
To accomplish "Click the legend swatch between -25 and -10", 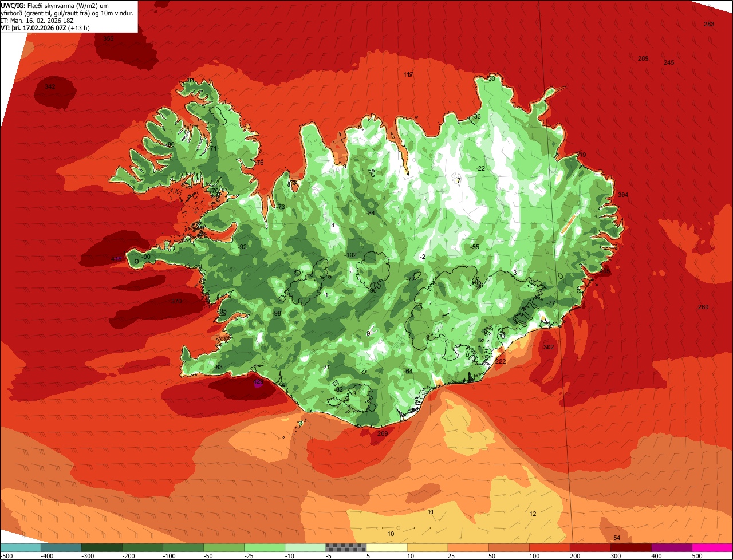I will 265,547.
